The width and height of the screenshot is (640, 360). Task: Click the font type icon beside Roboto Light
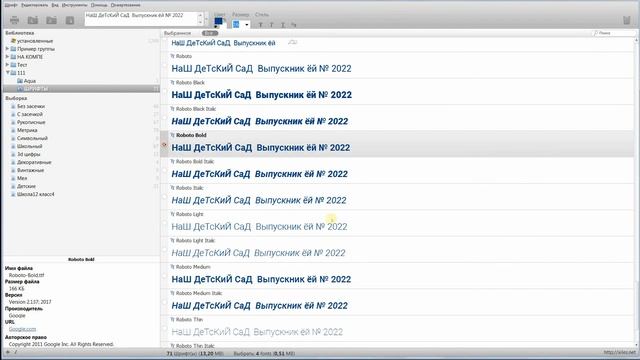pos(173,214)
